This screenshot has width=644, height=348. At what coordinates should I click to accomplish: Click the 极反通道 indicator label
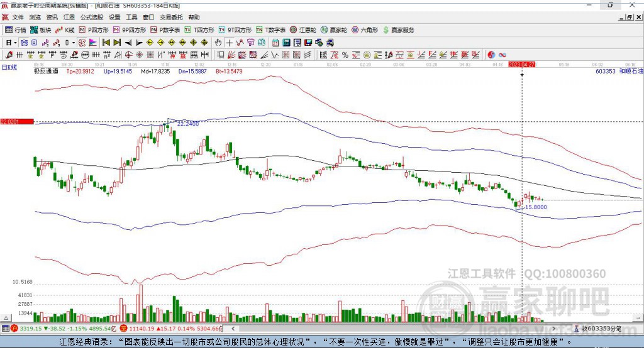tap(46, 71)
